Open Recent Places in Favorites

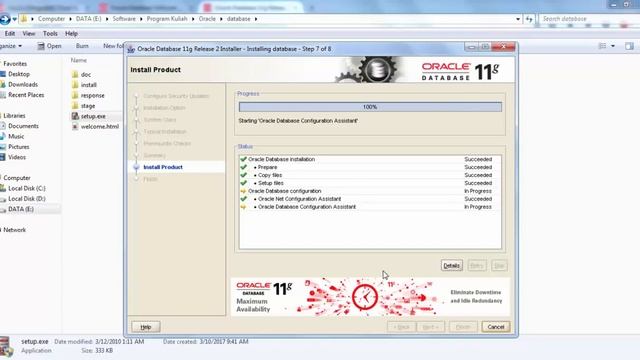(x=26, y=95)
